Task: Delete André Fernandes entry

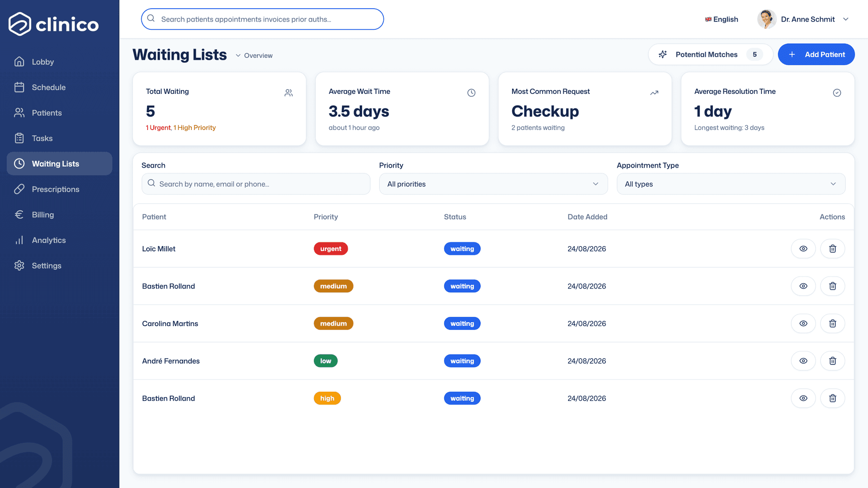Action: pyautogui.click(x=832, y=361)
